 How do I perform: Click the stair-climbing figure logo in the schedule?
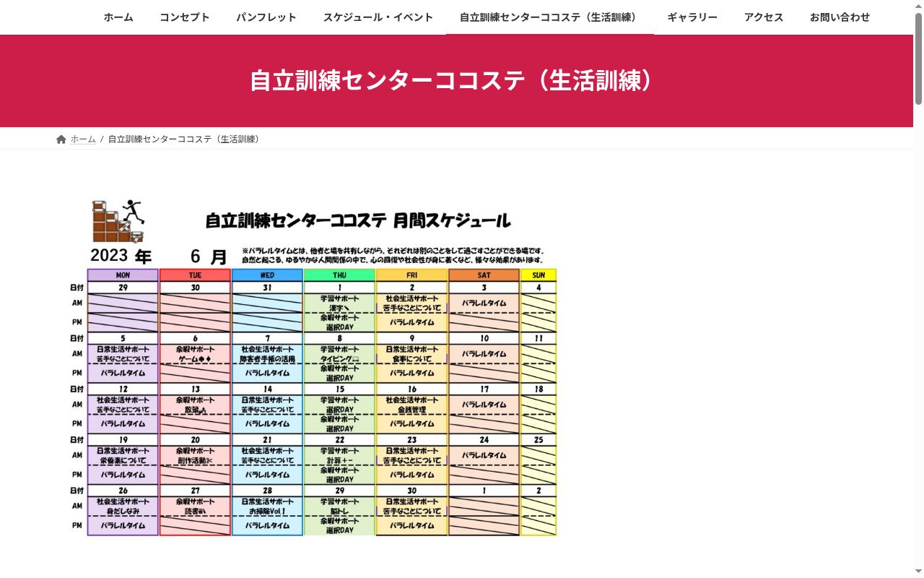[118, 221]
